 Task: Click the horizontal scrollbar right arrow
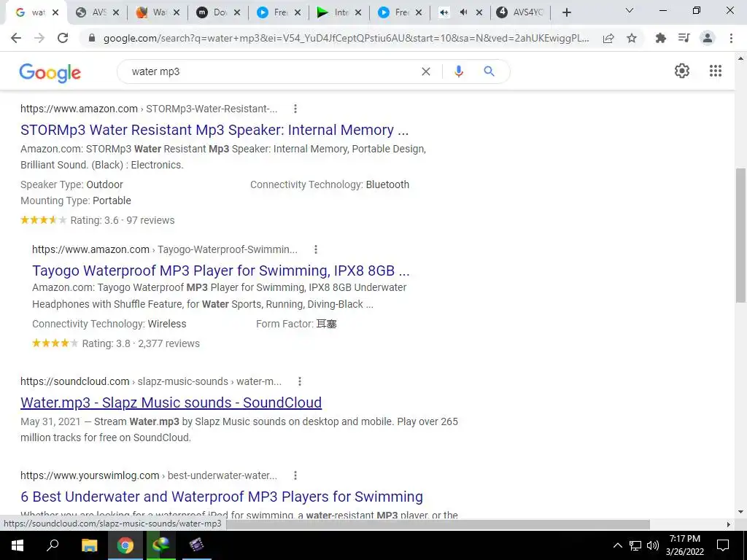(x=728, y=524)
